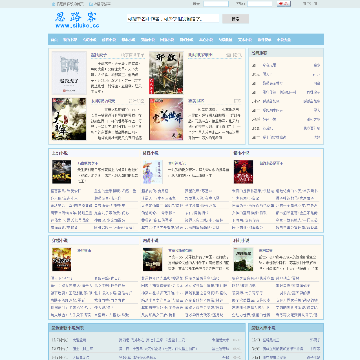Open the red cover thumbnail in third category column
360x360 pixels.
click(x=243, y=172)
